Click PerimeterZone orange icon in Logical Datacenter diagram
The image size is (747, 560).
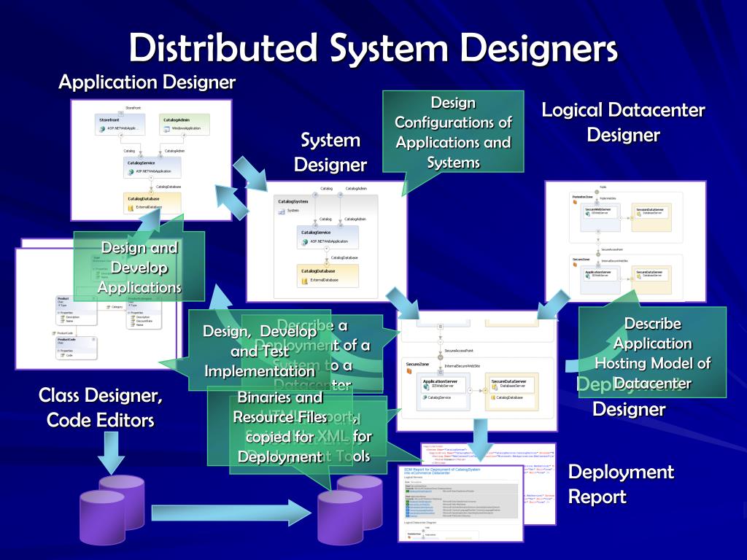click(x=575, y=202)
